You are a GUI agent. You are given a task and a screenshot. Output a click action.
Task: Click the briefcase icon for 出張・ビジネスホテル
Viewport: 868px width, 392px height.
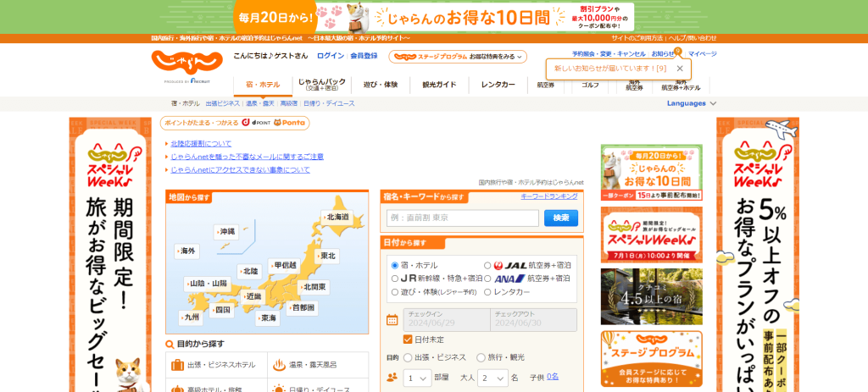coord(178,365)
